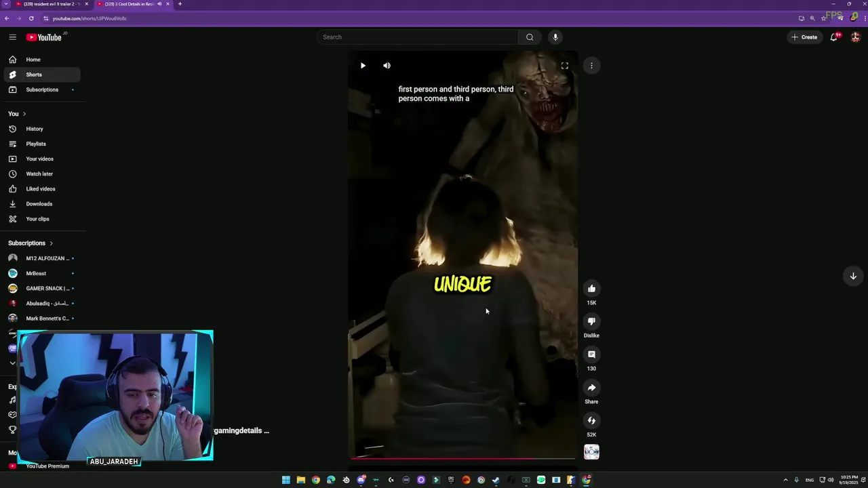The image size is (868, 488).
Task: Open the taskbar clock and date
Action: point(848,480)
